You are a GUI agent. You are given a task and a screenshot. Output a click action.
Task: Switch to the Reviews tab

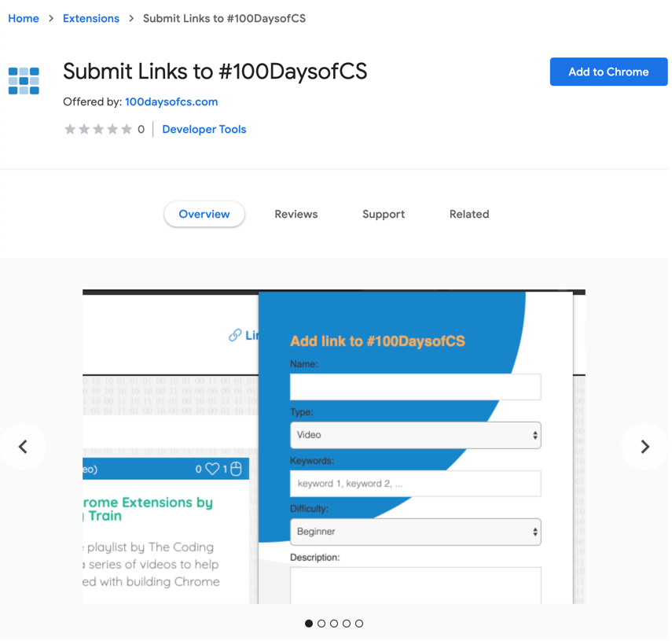[296, 214]
